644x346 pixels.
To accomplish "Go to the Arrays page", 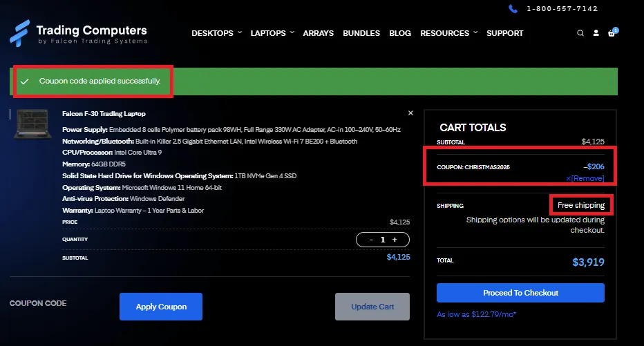I will tap(318, 33).
